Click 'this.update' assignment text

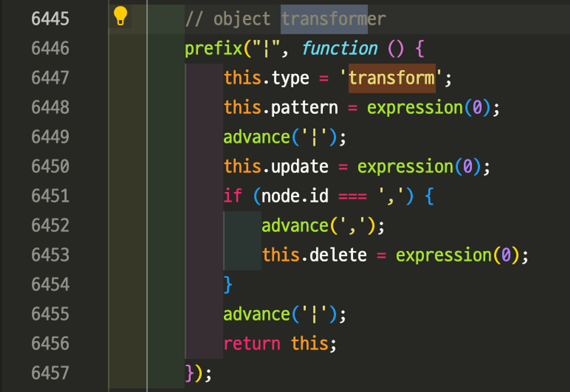[276, 167]
